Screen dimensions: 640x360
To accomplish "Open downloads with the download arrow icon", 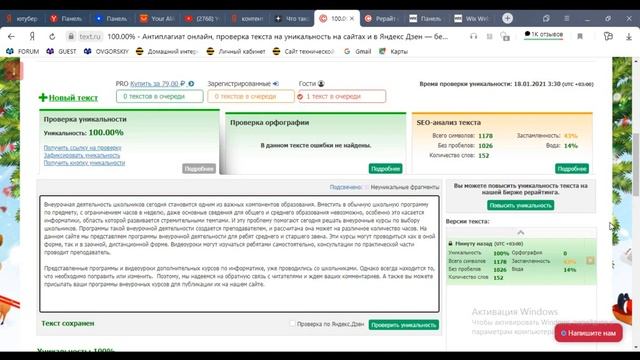I will pyautogui.click(x=629, y=36).
